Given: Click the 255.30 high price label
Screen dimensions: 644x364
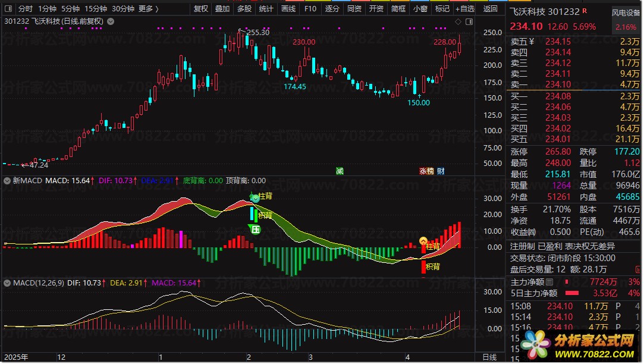Looking at the screenshot, I should (x=258, y=33).
